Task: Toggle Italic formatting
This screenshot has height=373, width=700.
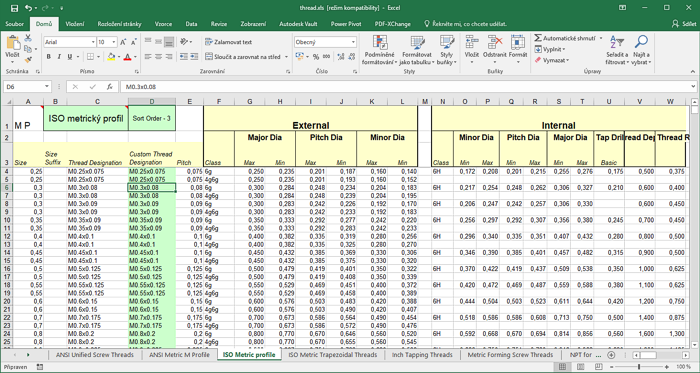Action: (x=59, y=57)
